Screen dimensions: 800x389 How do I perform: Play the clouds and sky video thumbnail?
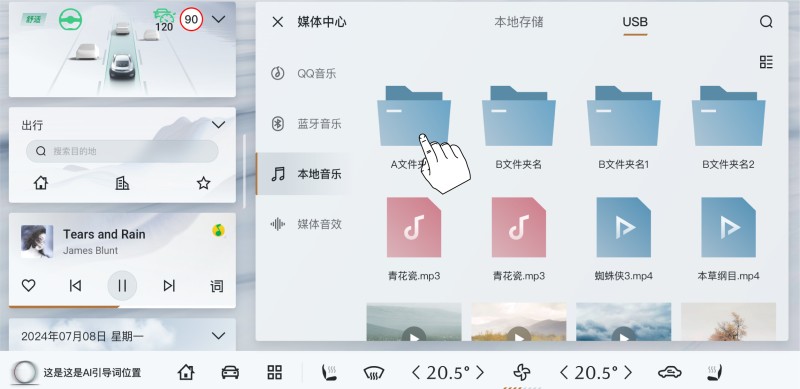623,322
